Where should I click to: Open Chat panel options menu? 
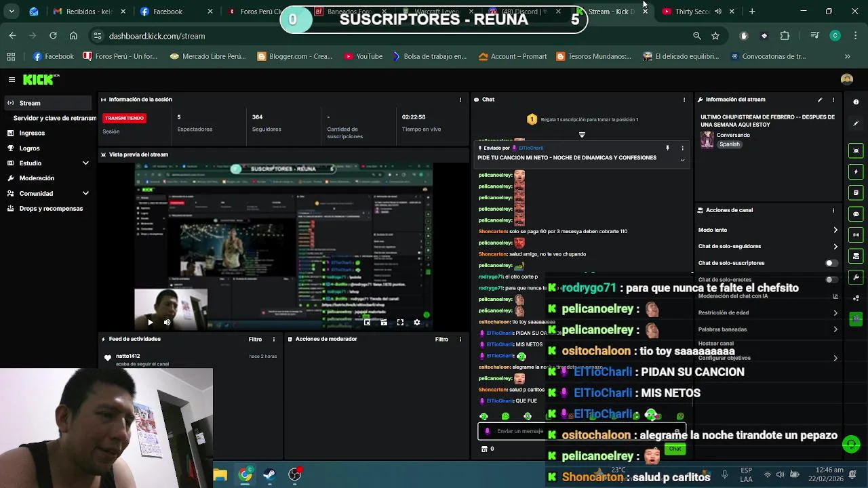(684, 100)
